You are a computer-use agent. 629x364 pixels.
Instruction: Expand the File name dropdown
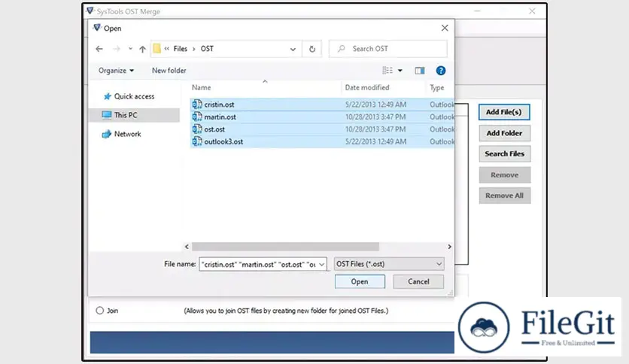(x=322, y=264)
